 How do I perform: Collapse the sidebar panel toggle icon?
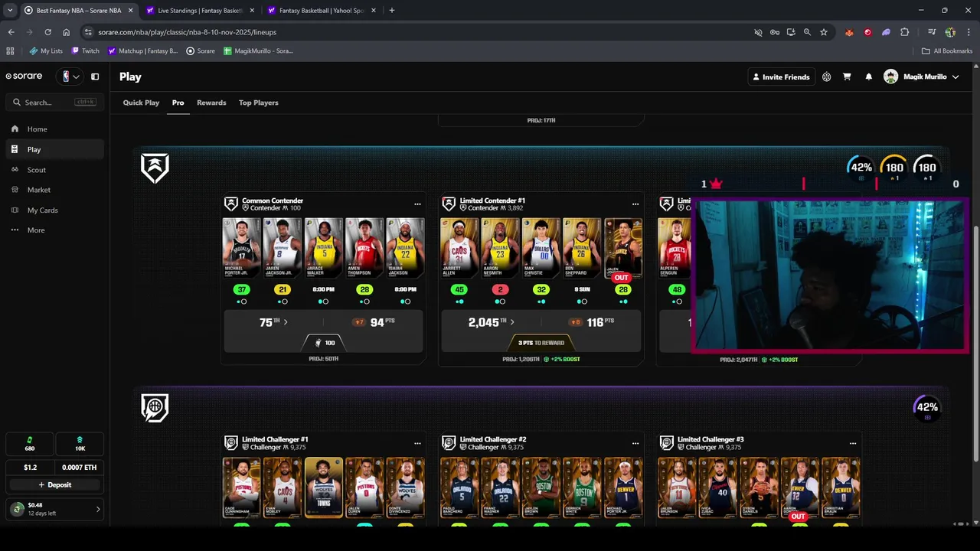click(95, 77)
